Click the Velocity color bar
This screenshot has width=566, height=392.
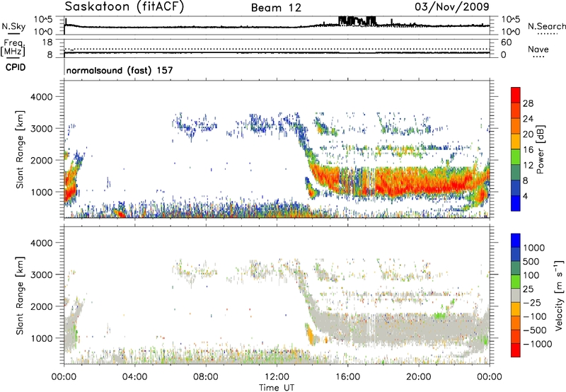(x=516, y=295)
